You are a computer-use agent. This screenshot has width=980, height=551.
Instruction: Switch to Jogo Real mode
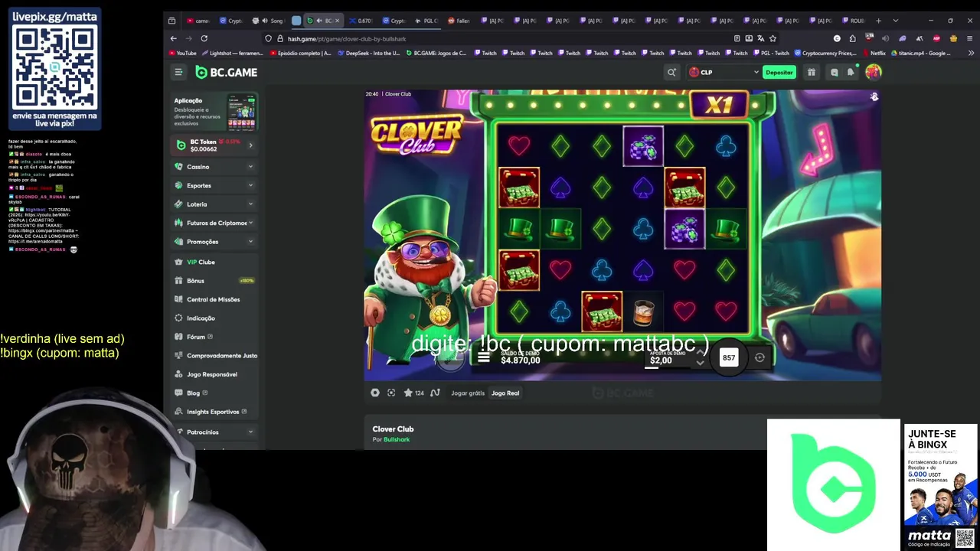[505, 393]
